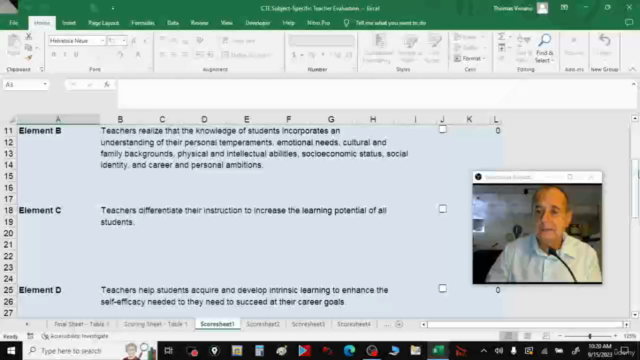Click the Undo arrow in New Group
This screenshot has height=360, width=640.
[x=604, y=40]
